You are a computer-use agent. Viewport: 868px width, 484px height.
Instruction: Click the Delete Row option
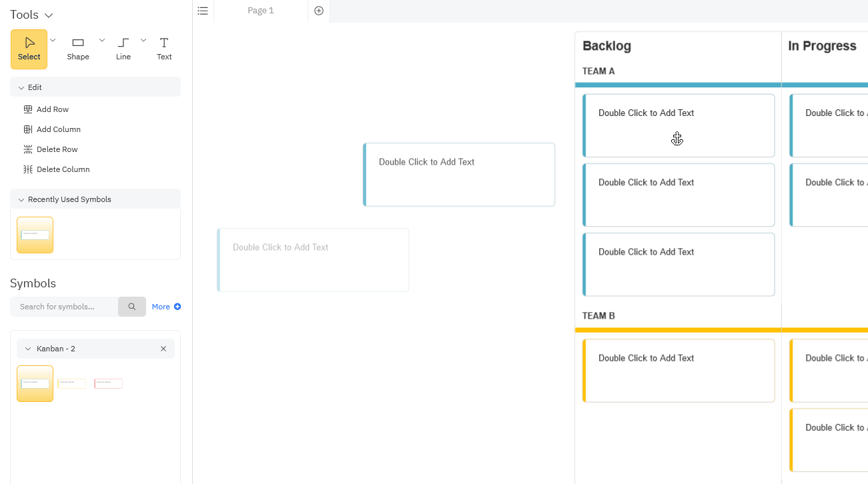coord(57,149)
